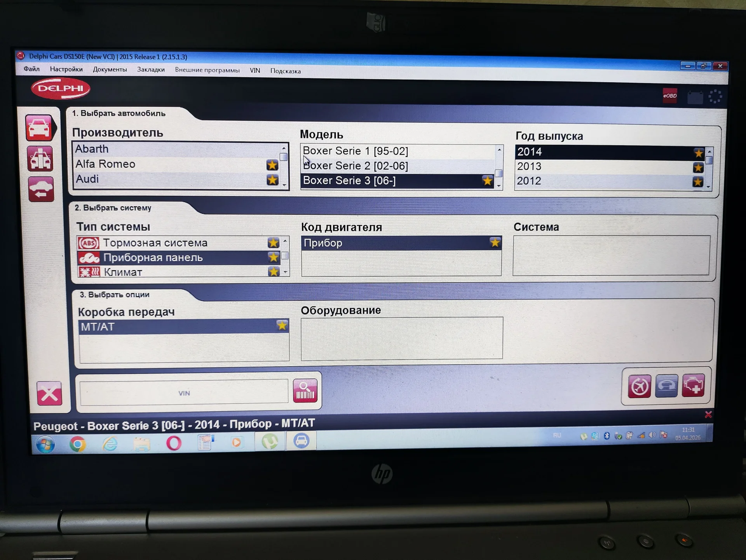Select Alfa Romeo in the manufacturer list
746x560 pixels.
point(177,164)
